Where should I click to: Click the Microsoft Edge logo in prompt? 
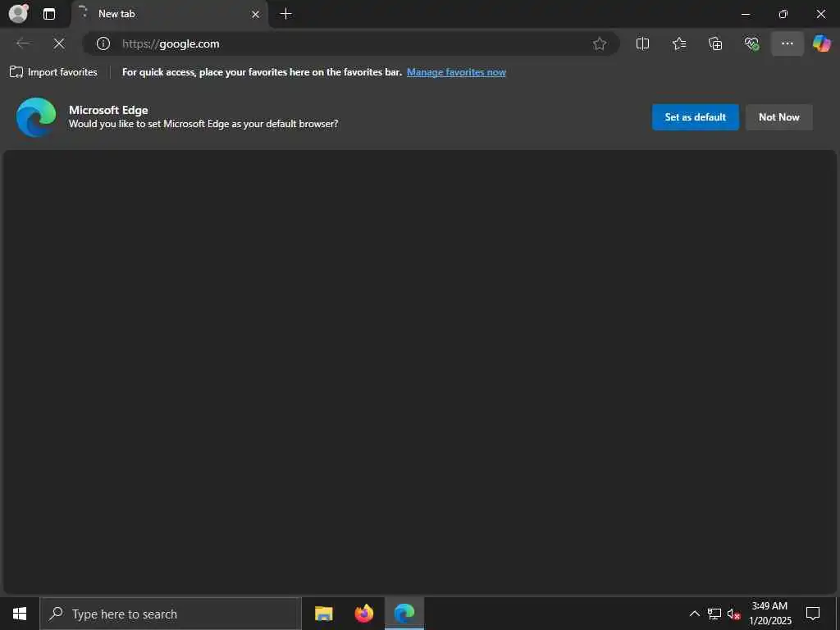36,116
